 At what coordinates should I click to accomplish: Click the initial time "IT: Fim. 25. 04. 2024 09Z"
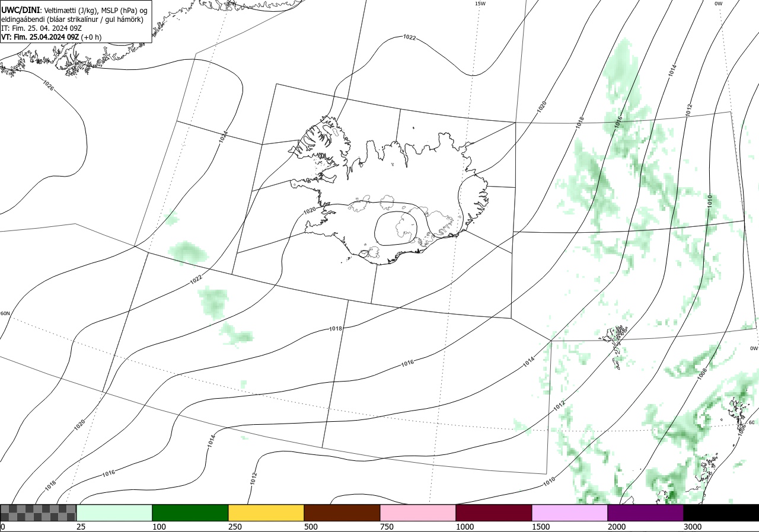[x=42, y=28]
